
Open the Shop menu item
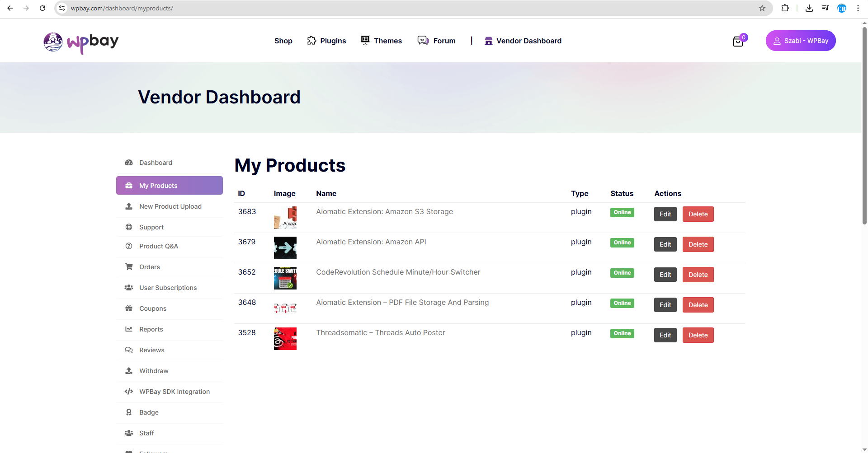click(283, 41)
